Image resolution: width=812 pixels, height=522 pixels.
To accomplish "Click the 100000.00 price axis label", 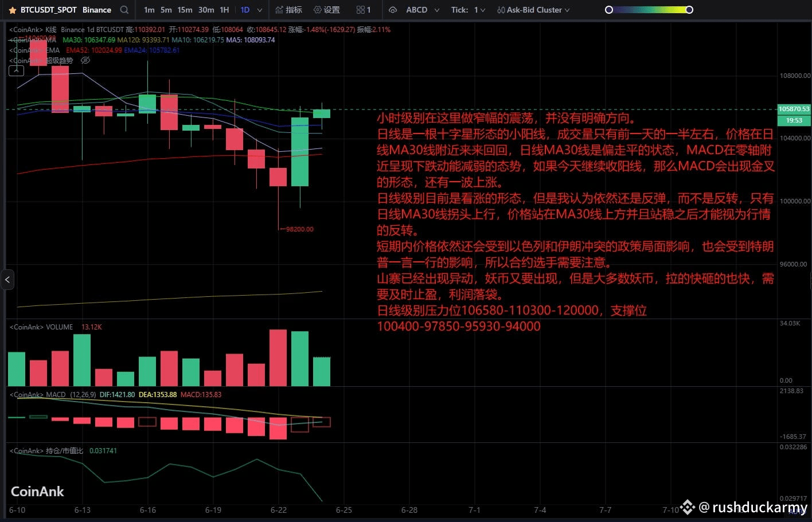I will pos(795,201).
